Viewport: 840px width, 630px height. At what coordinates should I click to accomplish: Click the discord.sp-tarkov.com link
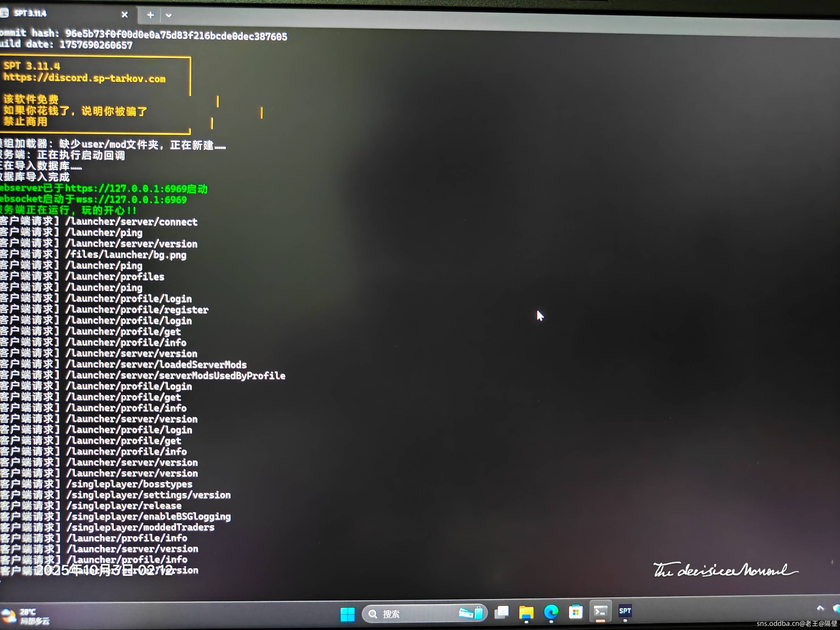click(84, 78)
